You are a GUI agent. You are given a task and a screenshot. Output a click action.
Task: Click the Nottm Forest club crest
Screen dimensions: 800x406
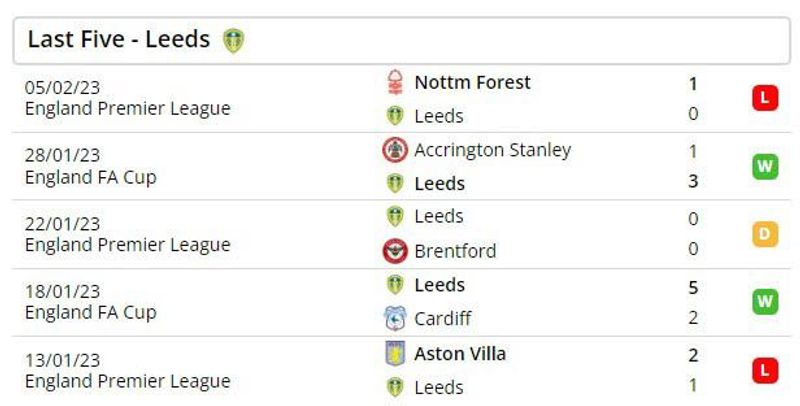[395, 83]
